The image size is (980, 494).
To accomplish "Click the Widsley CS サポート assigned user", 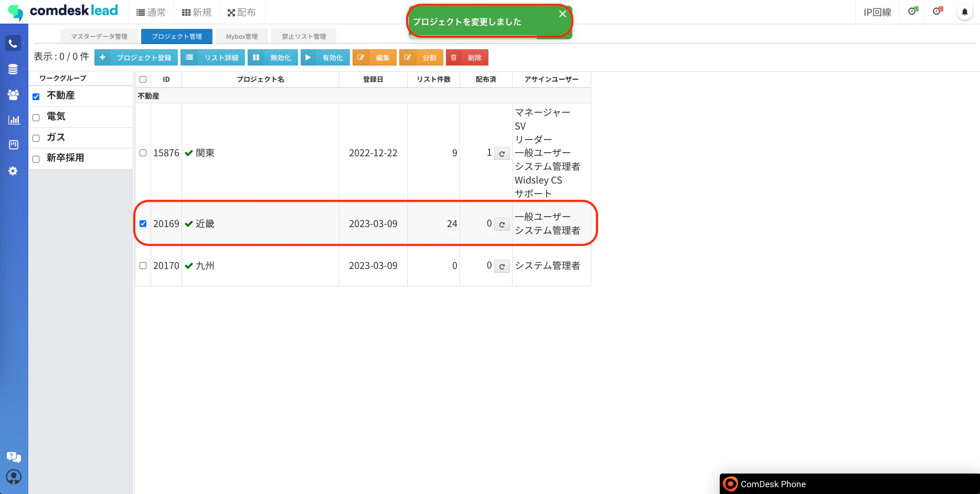I will [x=538, y=187].
